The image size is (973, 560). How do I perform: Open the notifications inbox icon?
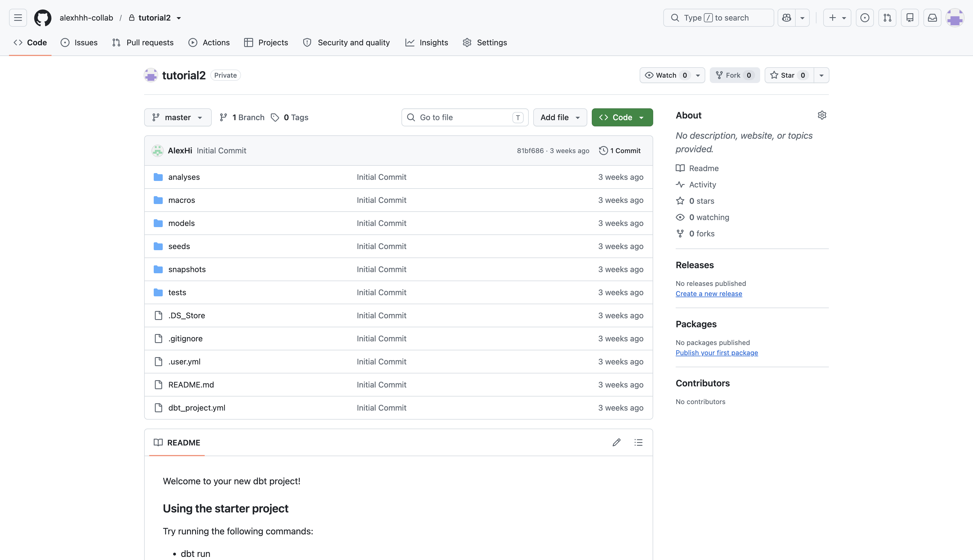[x=932, y=18]
